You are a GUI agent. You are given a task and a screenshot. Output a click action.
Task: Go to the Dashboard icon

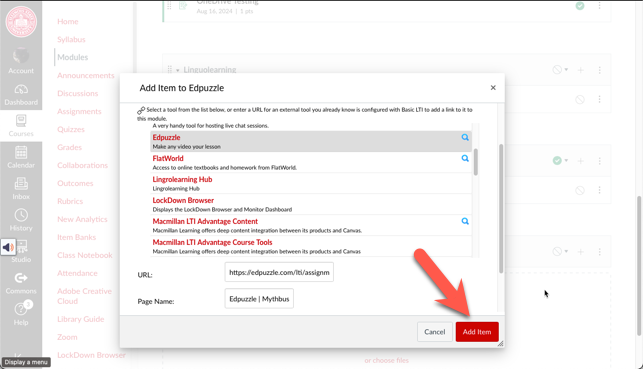tap(21, 89)
